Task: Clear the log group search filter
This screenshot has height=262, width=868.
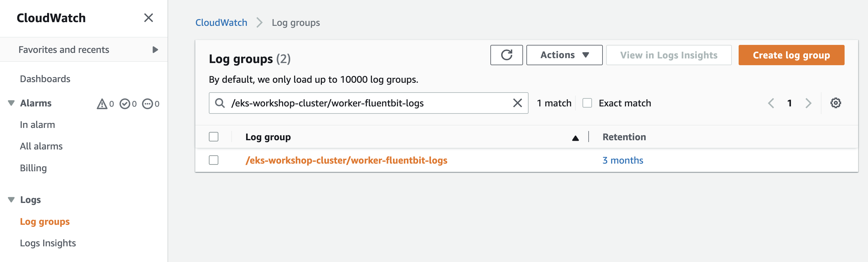Action: coord(517,103)
